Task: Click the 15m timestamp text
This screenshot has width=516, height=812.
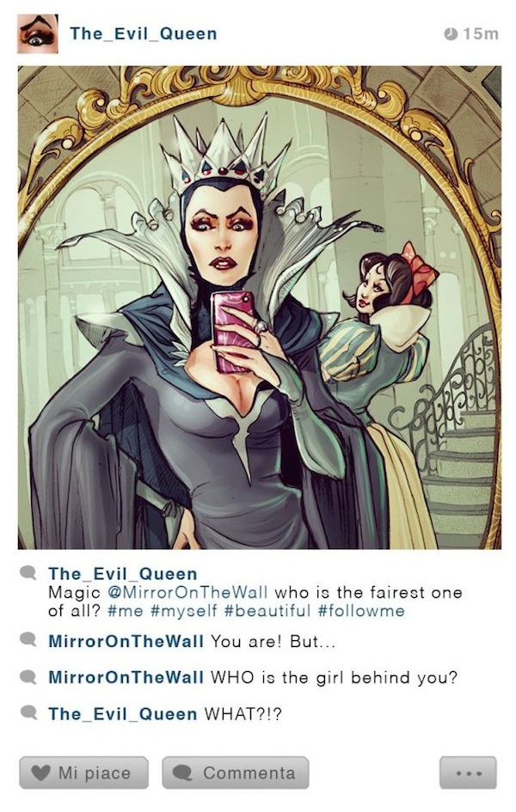Action: pos(480,34)
